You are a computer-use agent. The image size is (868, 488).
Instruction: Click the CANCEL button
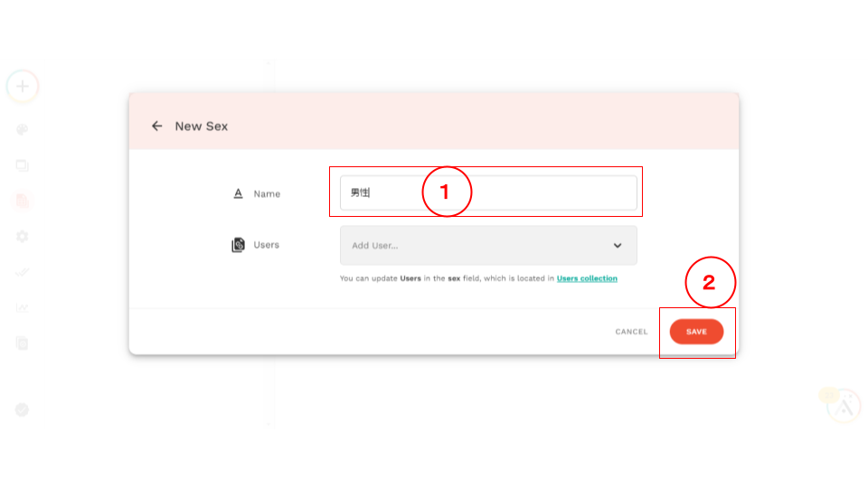coord(631,332)
